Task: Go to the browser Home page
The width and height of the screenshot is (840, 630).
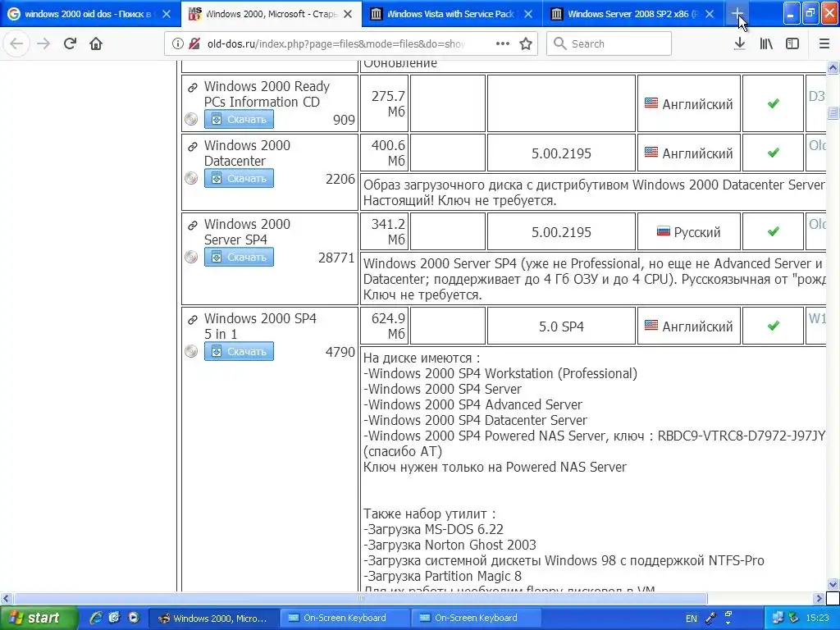Action: pyautogui.click(x=96, y=43)
